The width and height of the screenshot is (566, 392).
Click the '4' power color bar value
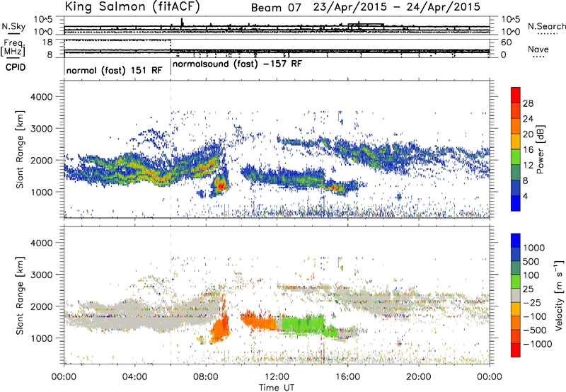[x=525, y=197]
